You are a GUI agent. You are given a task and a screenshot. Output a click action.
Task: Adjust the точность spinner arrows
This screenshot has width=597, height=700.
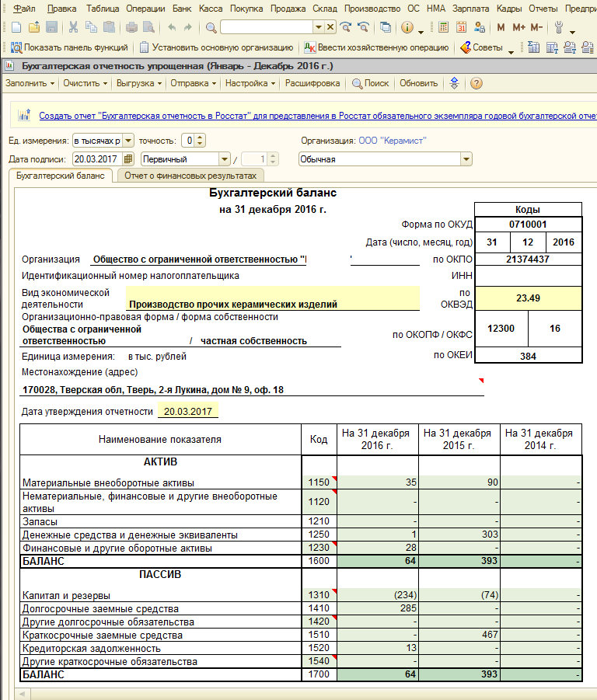click(201, 141)
